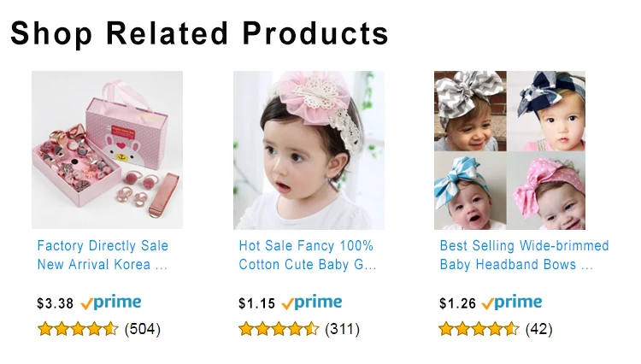Open the baby with pink flower headband image
This screenshot has width=641, height=364.
[309, 150]
